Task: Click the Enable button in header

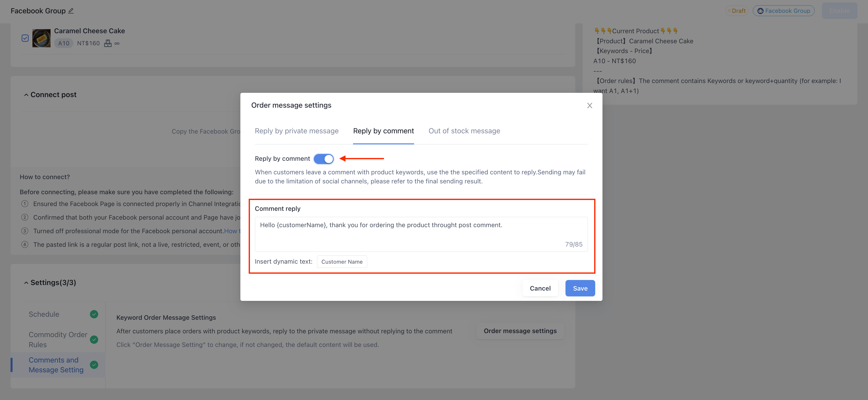Action: [839, 11]
